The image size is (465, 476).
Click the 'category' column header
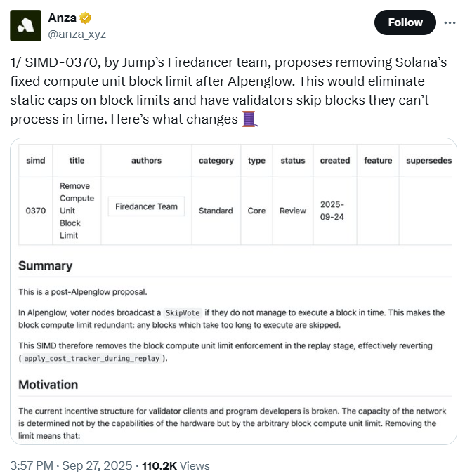point(216,161)
